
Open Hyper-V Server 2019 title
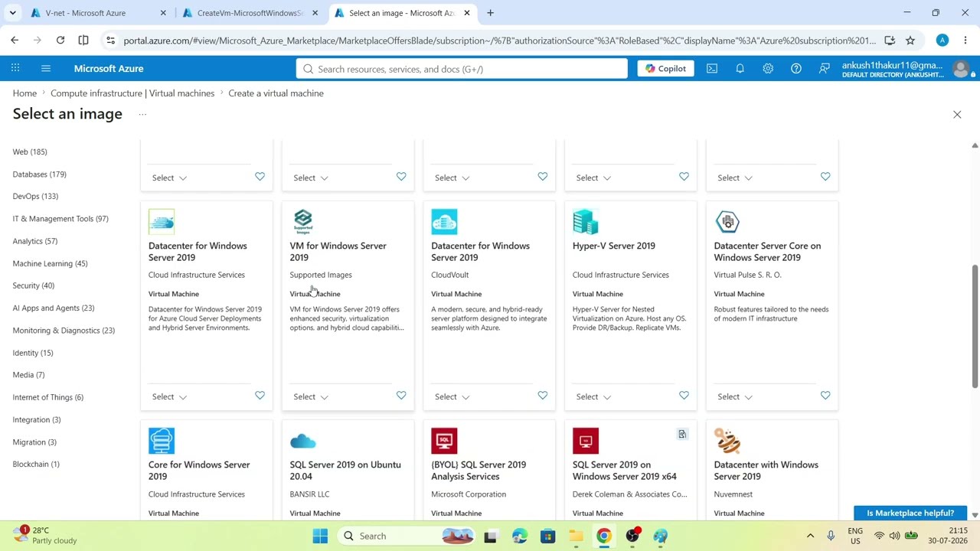(614, 246)
